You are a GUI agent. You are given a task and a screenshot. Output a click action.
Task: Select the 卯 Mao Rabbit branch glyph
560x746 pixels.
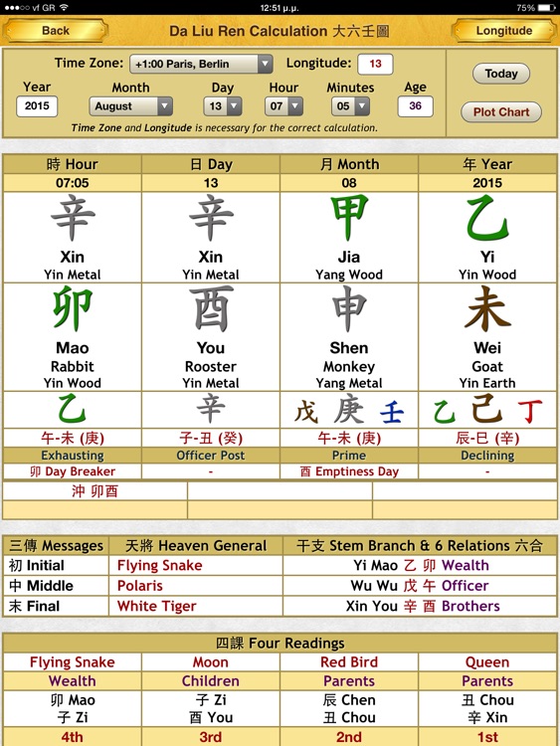tap(73, 309)
